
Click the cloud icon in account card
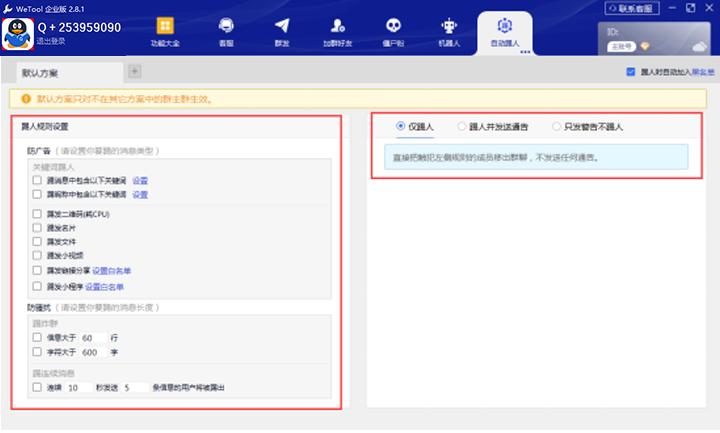coord(699,46)
